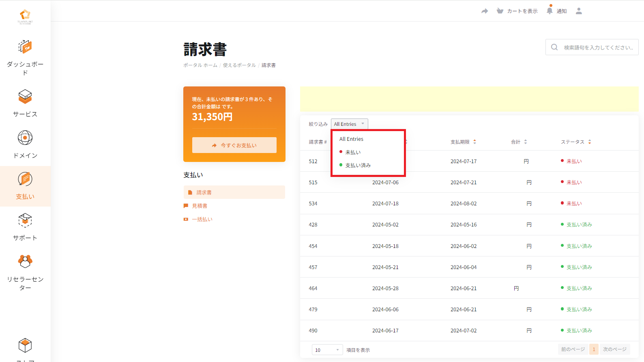Open the 10 items per page dropdown
This screenshot has width=644, height=362.
tap(327, 350)
